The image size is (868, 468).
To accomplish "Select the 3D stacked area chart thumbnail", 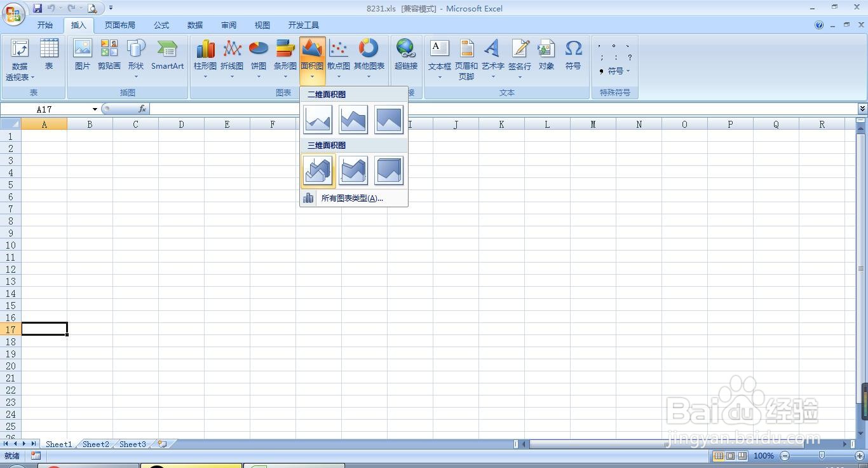I will pos(353,170).
